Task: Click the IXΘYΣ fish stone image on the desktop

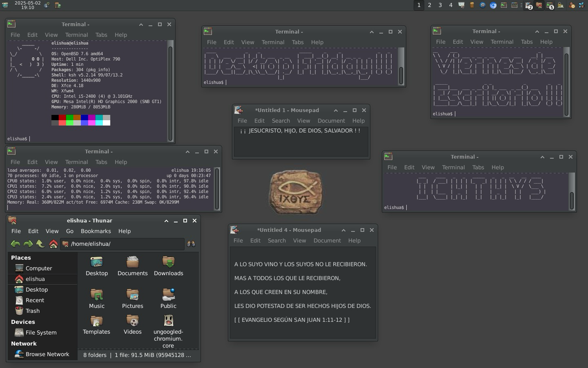Action: click(295, 192)
